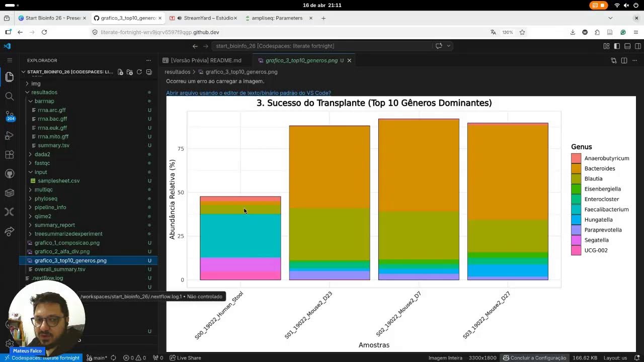Translate page icon in address bar
This screenshot has height=362, width=644.
pyautogui.click(x=493, y=32)
